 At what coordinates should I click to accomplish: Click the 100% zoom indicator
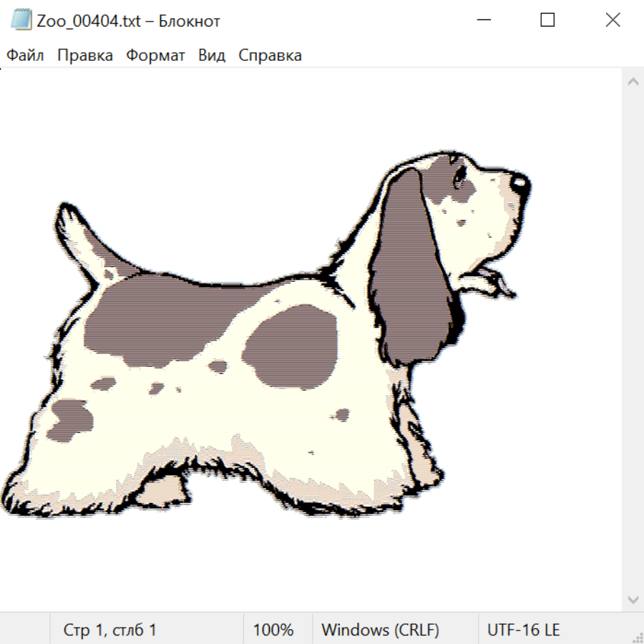273,630
